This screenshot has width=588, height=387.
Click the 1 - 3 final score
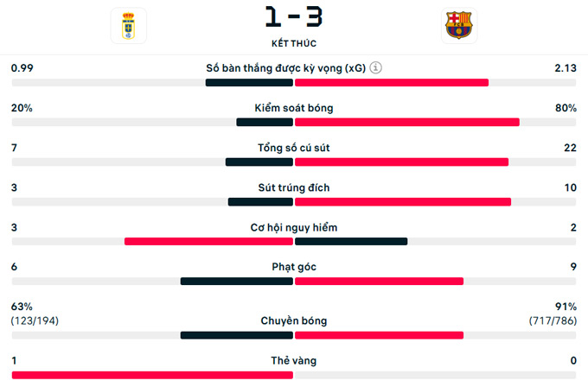pos(293,16)
